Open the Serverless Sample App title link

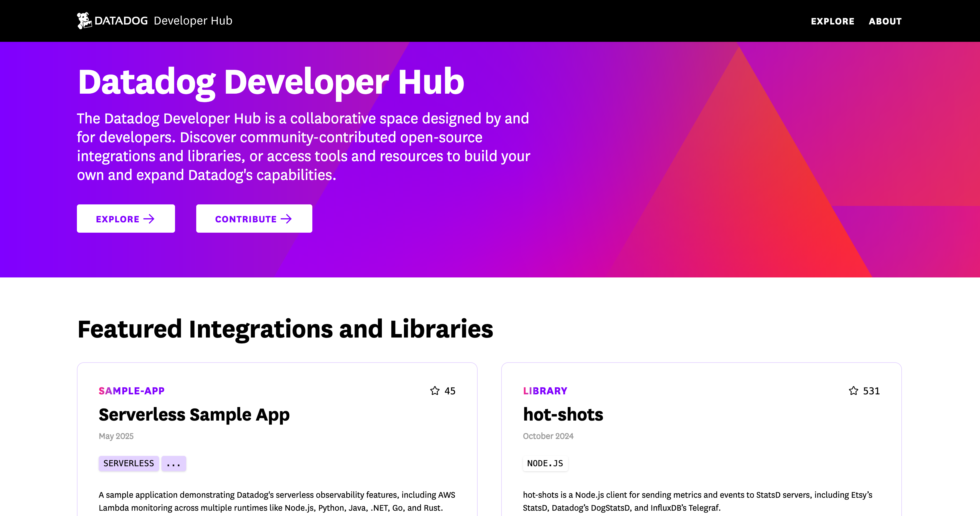click(x=194, y=415)
